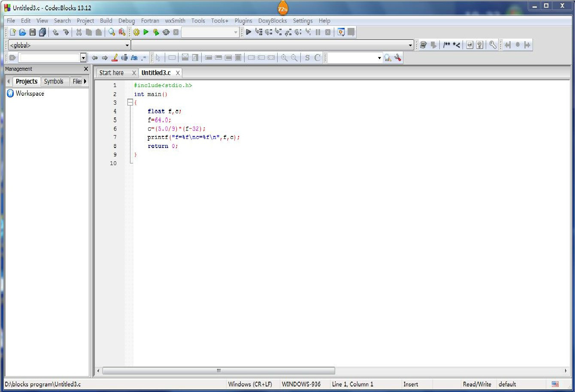Image resolution: width=575 pixels, height=392 pixels.
Task: Open the Plugins menu
Action: coord(243,21)
